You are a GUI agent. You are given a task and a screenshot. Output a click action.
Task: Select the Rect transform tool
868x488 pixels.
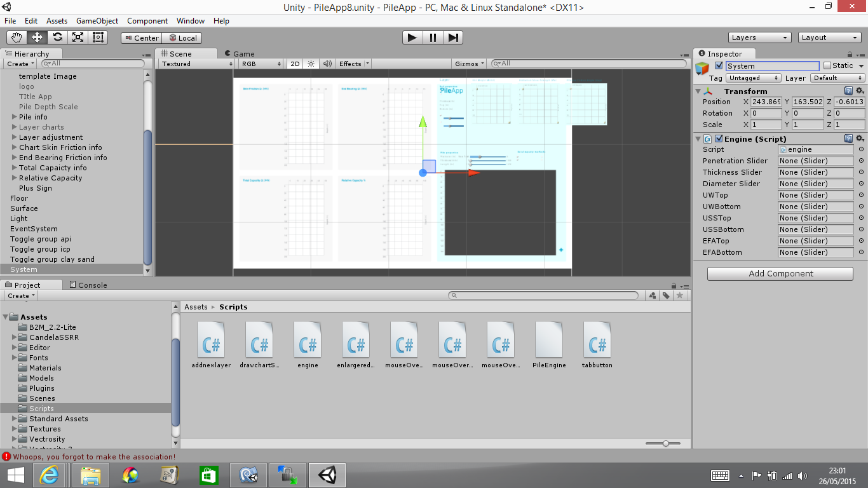click(x=98, y=37)
